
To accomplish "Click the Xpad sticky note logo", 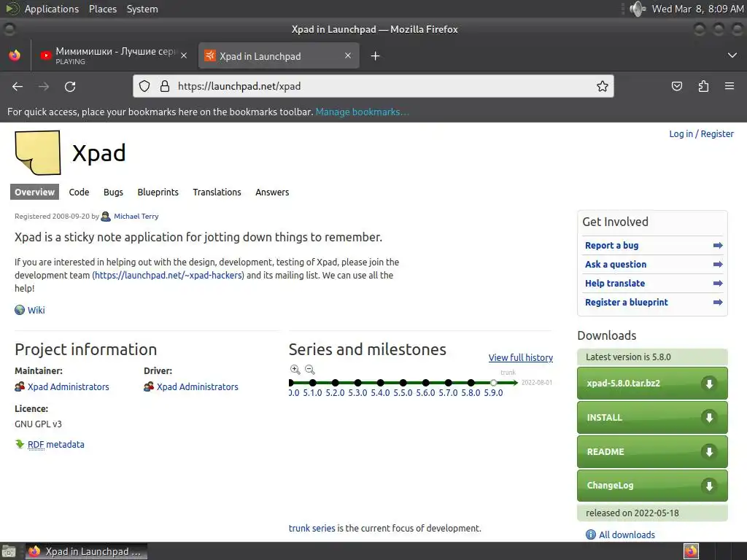I will pos(38,152).
